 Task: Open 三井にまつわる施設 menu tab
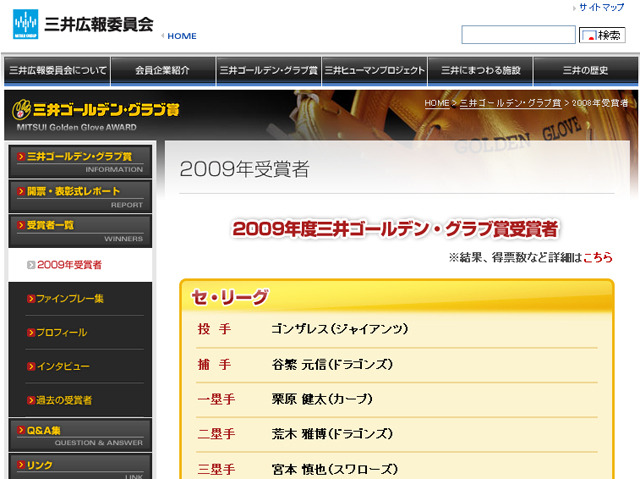pos(480,71)
